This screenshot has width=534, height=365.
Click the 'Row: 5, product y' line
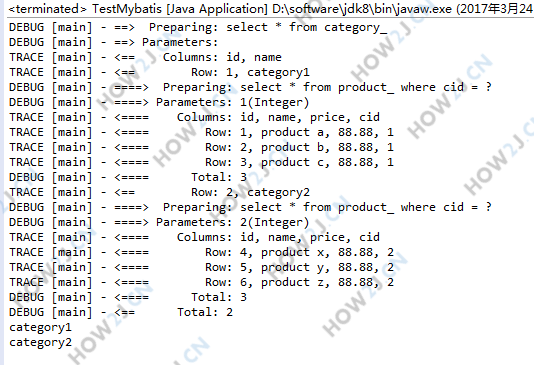(x=201, y=267)
